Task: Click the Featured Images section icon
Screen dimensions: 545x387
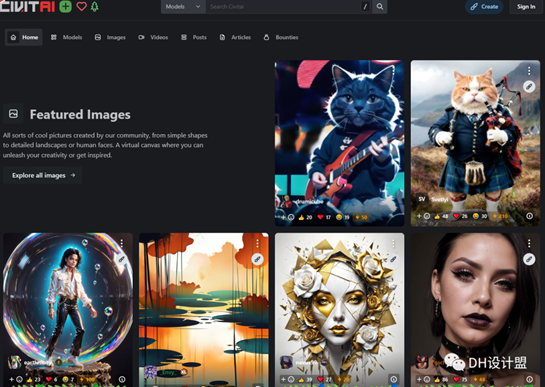Action: click(x=13, y=114)
